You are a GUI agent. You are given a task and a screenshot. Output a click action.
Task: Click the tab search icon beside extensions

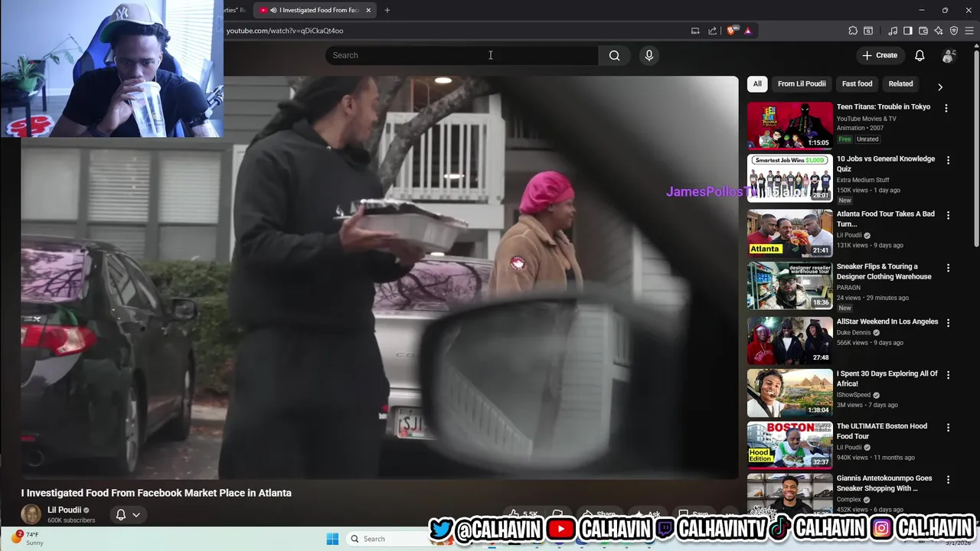[x=868, y=31]
